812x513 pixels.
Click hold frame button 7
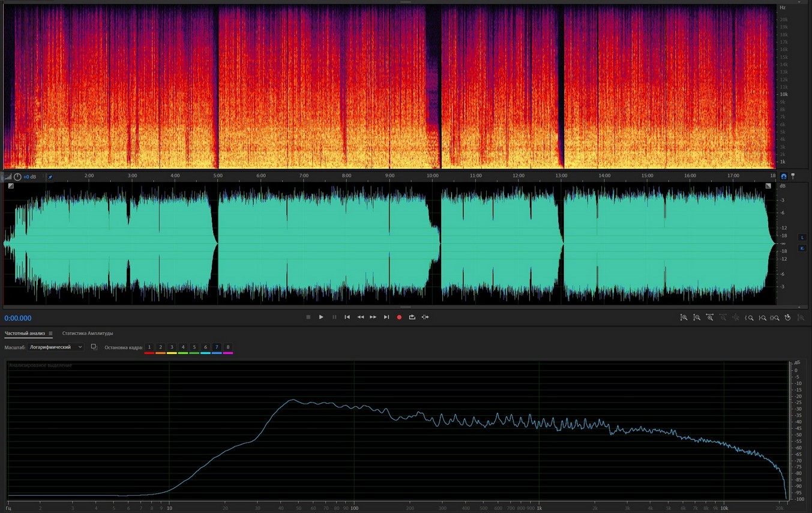point(217,347)
